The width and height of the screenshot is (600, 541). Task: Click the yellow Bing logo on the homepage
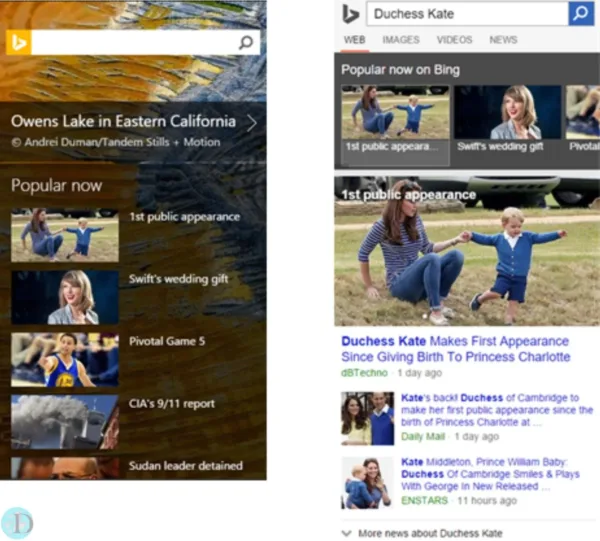click(x=19, y=42)
